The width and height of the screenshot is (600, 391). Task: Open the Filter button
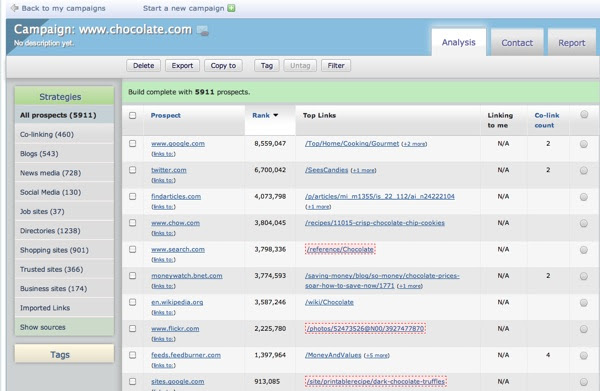(336, 65)
